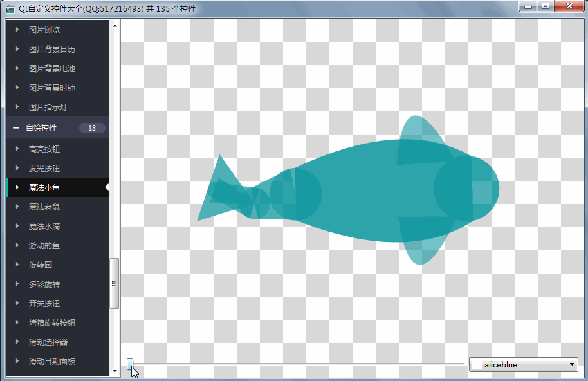Open the aliceblue color combo box
Screen dimensions: 588x381
point(523,365)
